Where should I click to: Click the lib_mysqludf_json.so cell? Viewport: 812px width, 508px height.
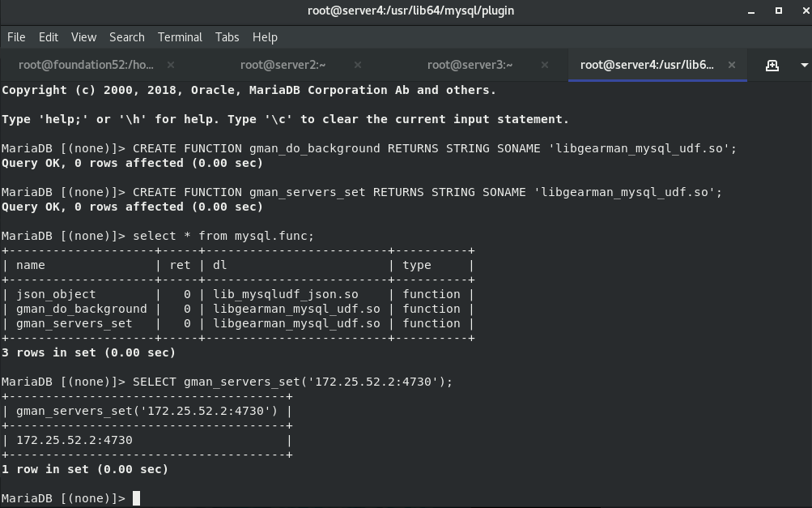[285, 294]
